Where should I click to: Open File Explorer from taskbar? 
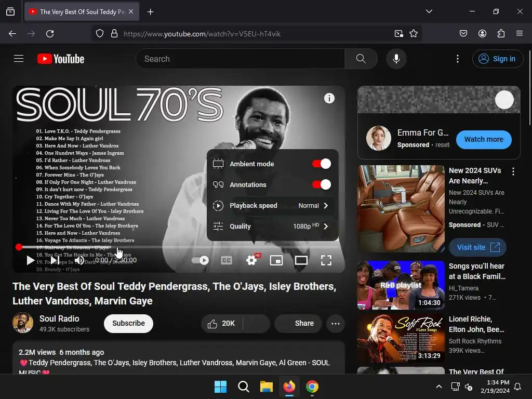point(267,387)
